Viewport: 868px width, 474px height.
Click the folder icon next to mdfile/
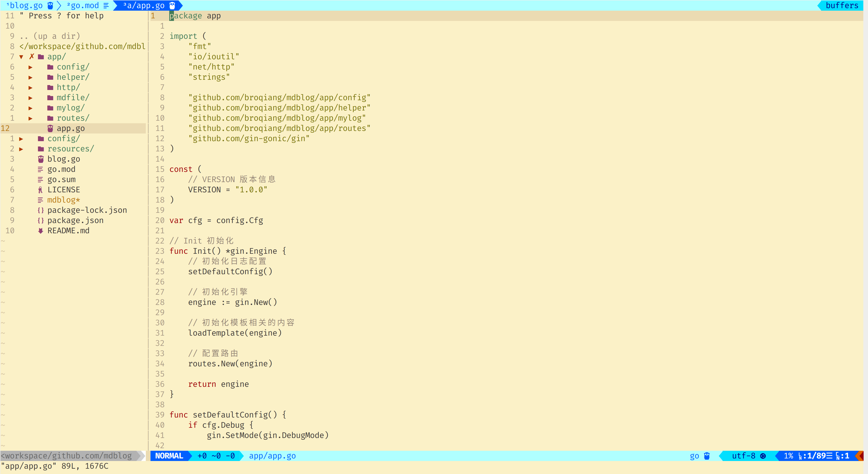pos(50,97)
